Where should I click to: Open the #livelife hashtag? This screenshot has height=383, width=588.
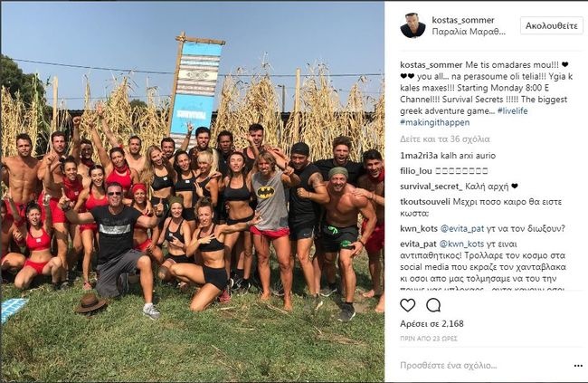tap(513, 111)
